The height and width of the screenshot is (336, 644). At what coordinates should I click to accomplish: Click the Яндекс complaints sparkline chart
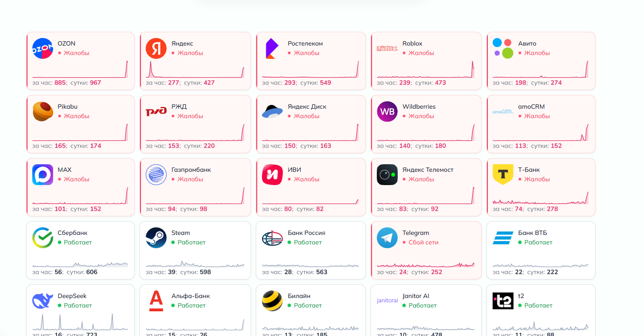point(195,69)
